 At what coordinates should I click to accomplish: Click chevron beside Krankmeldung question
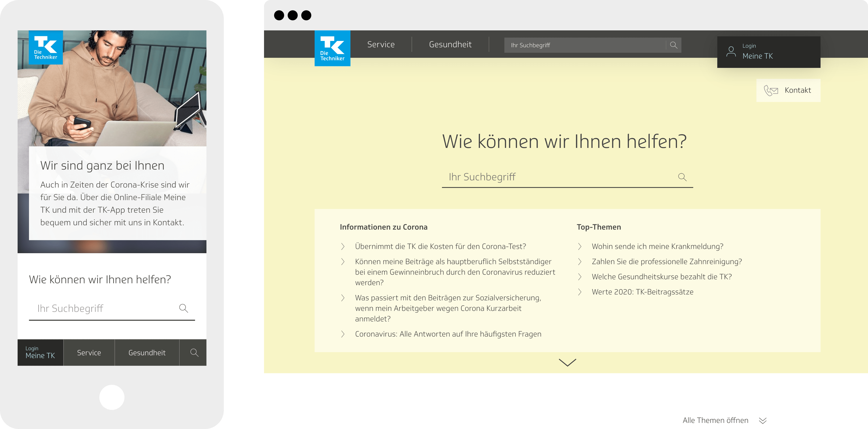click(580, 247)
